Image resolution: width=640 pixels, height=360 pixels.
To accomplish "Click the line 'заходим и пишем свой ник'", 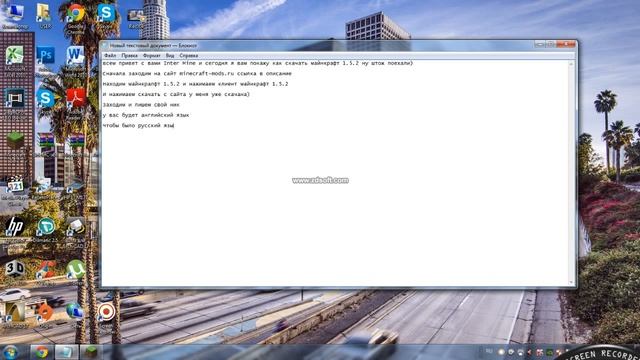I will (141, 105).
